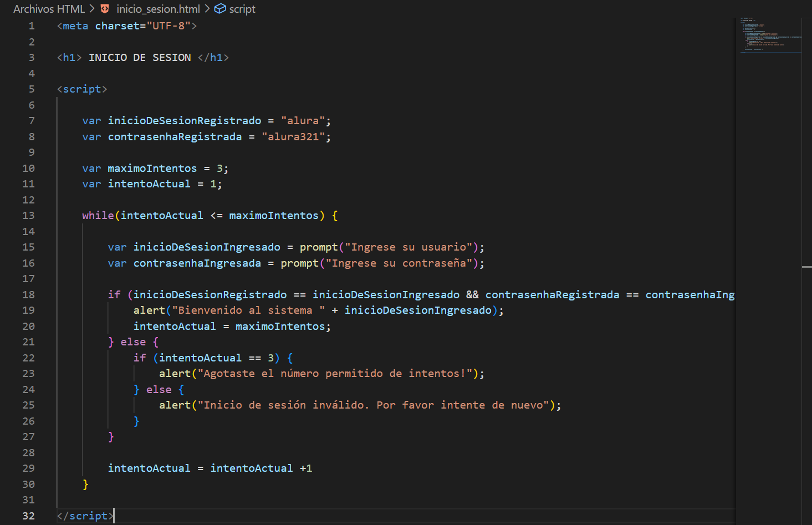812x525 pixels.
Task: Click the 'charset' attribute on line 1
Action: click(117, 26)
